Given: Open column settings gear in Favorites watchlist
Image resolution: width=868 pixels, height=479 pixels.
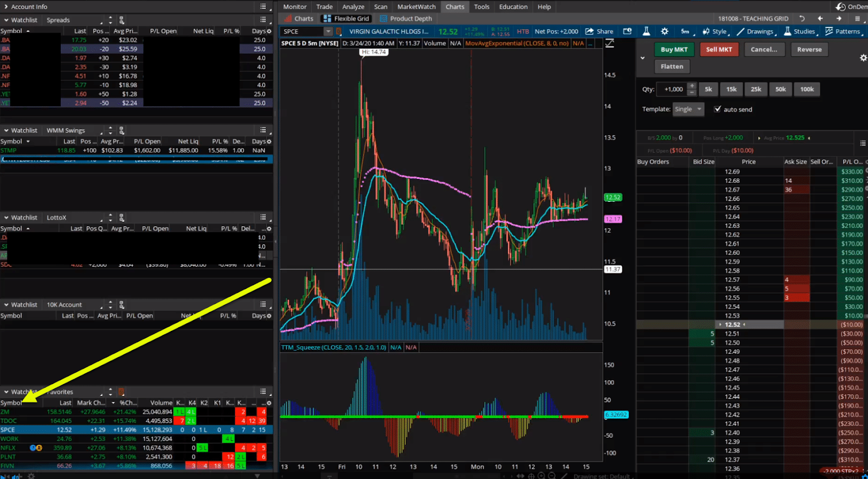Looking at the screenshot, I should (269, 403).
